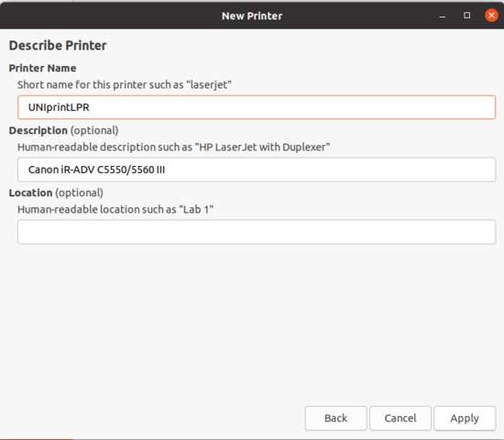Place cursor in the UNIprintLPR text
This screenshot has height=440, width=504.
click(59, 107)
